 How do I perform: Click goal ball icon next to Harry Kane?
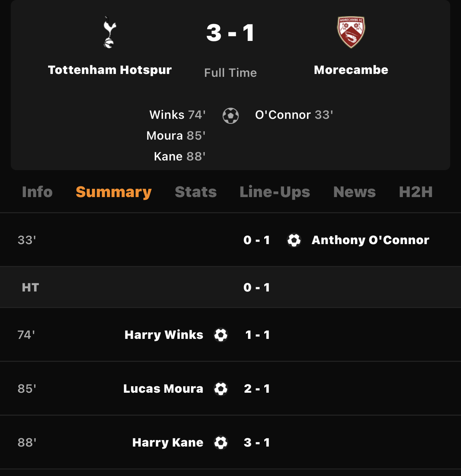click(221, 443)
